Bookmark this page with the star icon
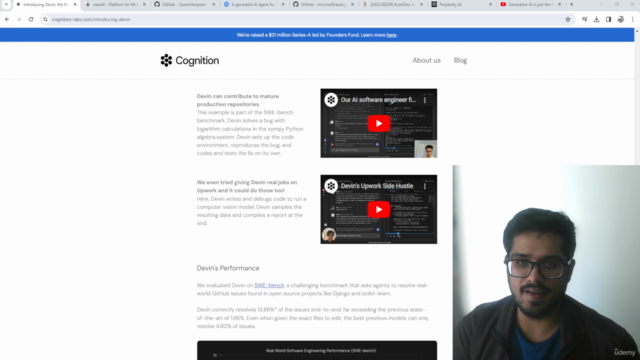Screen dimensions: 640x360 tap(568, 19)
